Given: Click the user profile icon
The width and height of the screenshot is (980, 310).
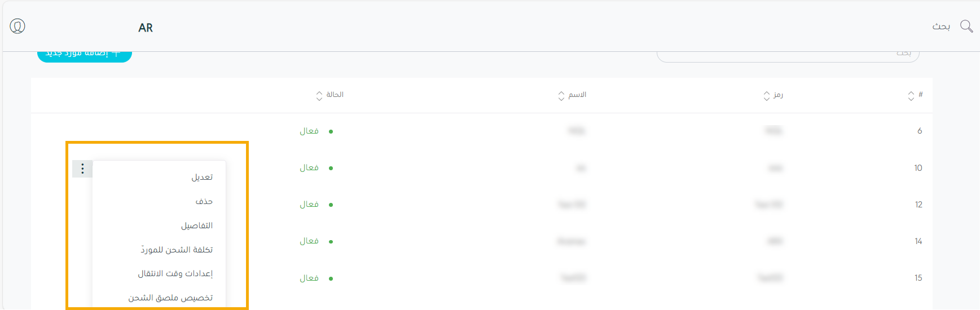Looking at the screenshot, I should 17,26.
